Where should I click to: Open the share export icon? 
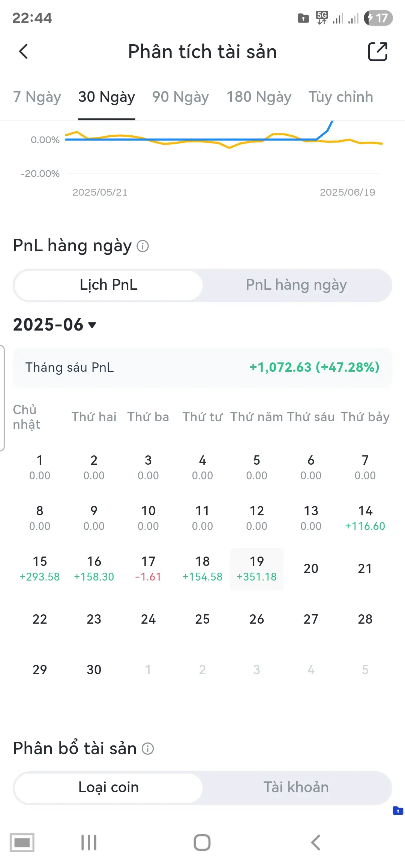[x=377, y=52]
